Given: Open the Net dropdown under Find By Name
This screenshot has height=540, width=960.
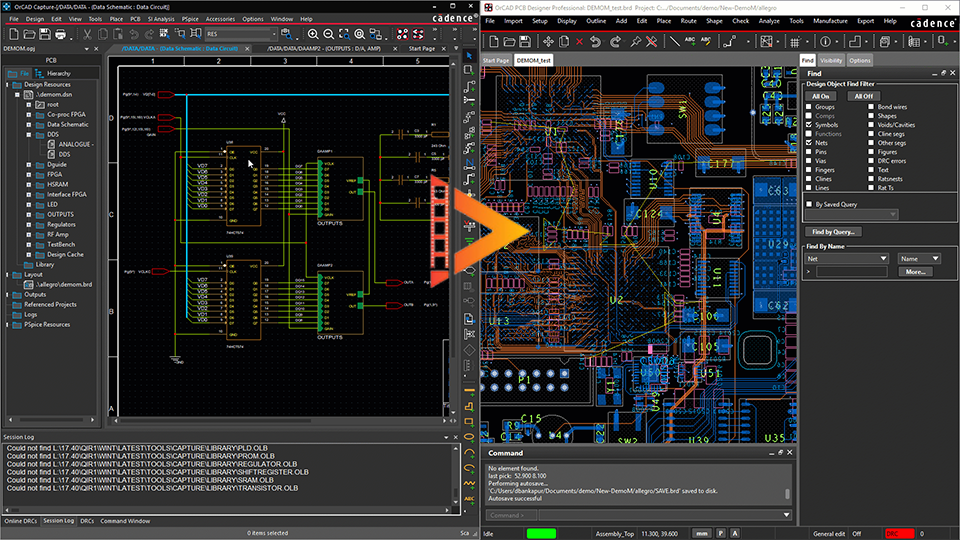Looking at the screenshot, I should [847, 258].
